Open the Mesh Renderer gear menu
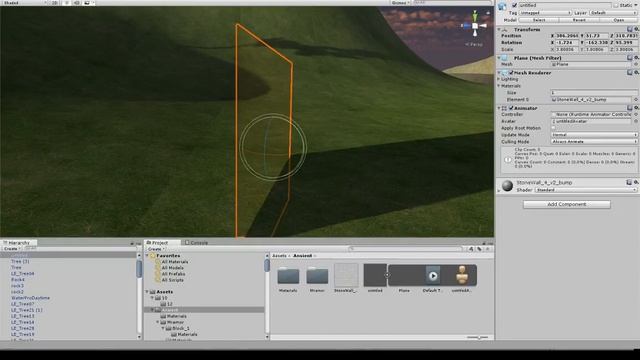640x360 pixels. coord(636,73)
